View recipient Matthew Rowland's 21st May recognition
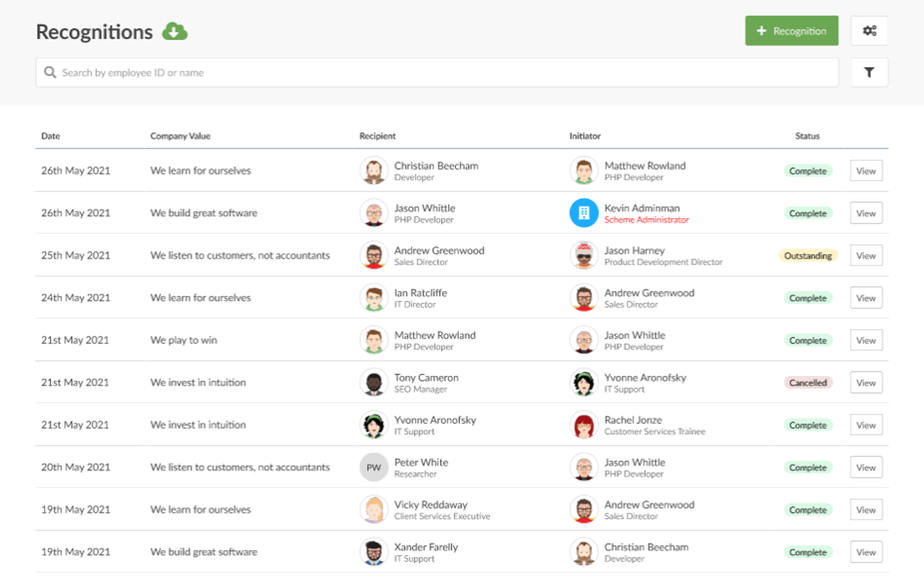Screen dimensions: 924x576 click(x=866, y=340)
